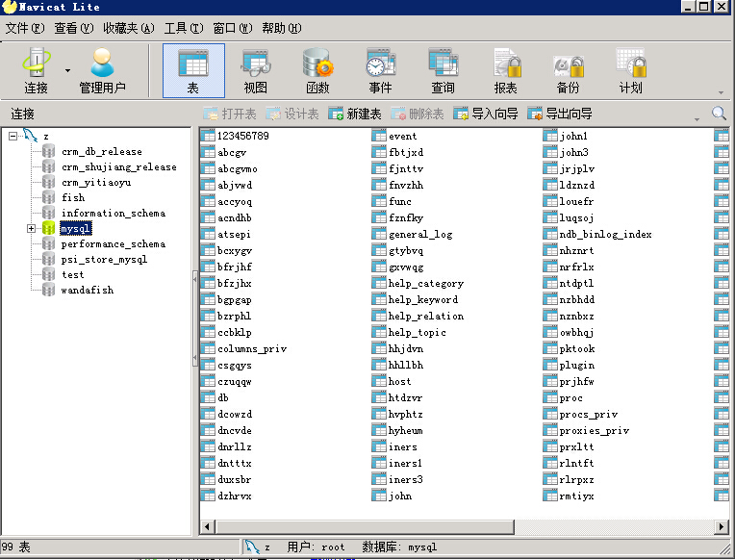Click Import Wizard (导入向导) button
The image size is (735, 560).
(x=485, y=114)
